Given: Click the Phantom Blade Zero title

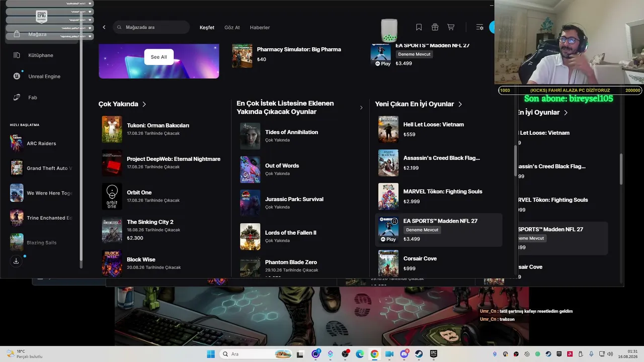Looking at the screenshot, I should (x=291, y=262).
